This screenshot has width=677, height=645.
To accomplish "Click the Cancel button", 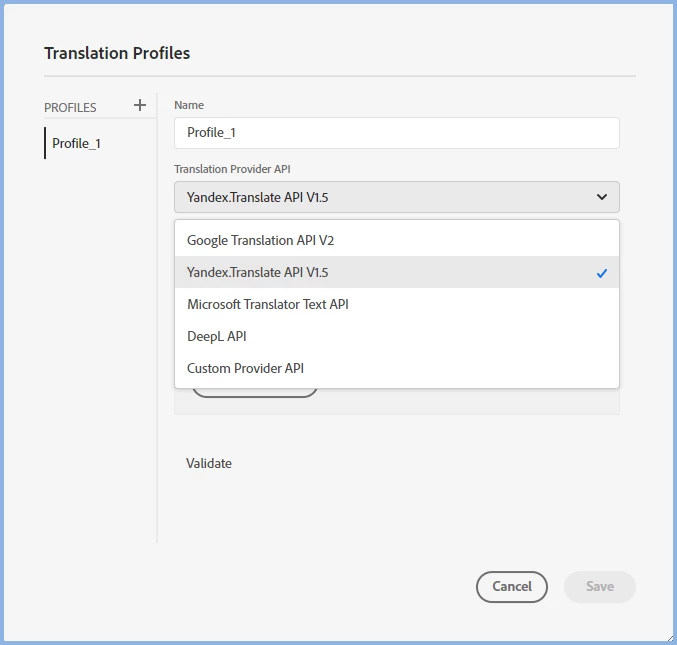I will point(512,586).
